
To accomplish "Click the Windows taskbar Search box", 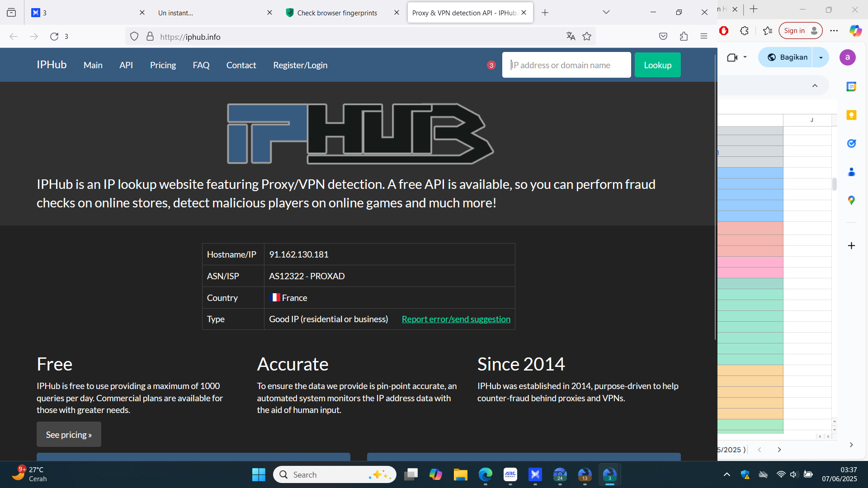I will pyautogui.click(x=335, y=474).
